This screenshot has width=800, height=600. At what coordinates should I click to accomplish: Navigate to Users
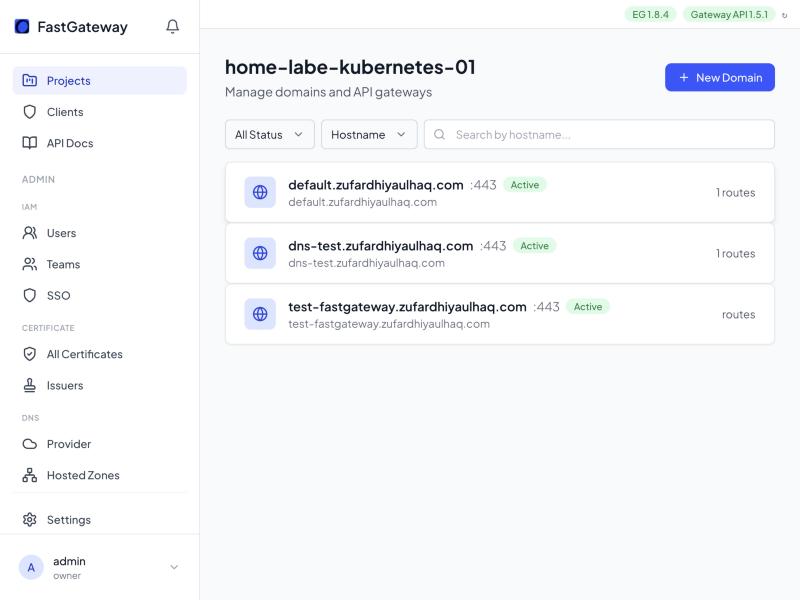click(99, 233)
